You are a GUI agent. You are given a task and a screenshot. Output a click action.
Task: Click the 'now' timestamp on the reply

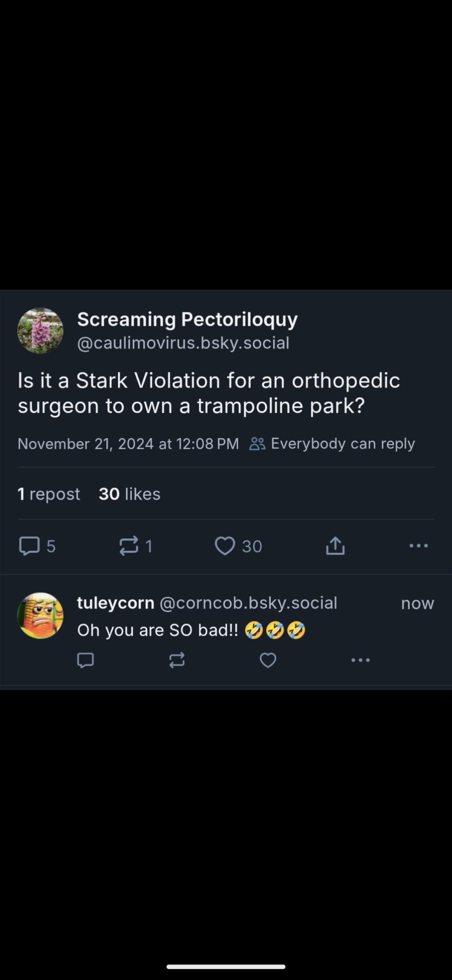point(417,603)
